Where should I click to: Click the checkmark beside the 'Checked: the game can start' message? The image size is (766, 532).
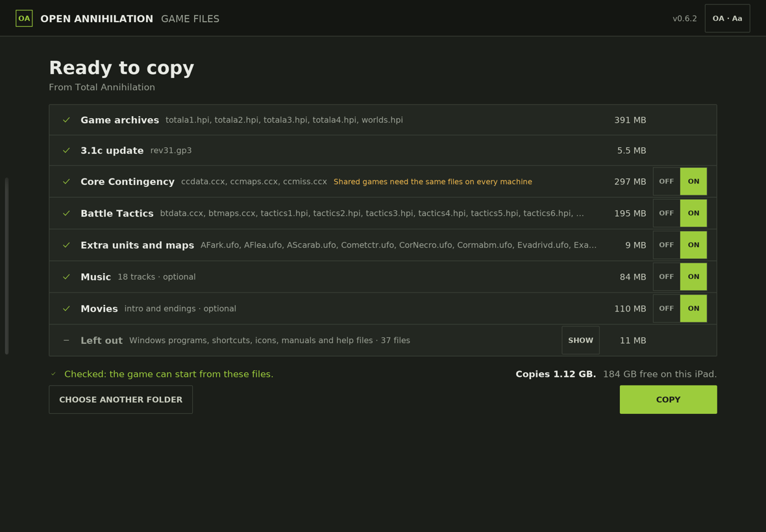point(54,374)
